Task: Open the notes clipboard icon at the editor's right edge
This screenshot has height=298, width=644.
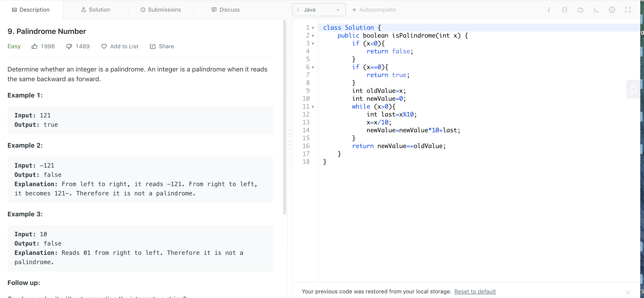Action: (x=633, y=89)
